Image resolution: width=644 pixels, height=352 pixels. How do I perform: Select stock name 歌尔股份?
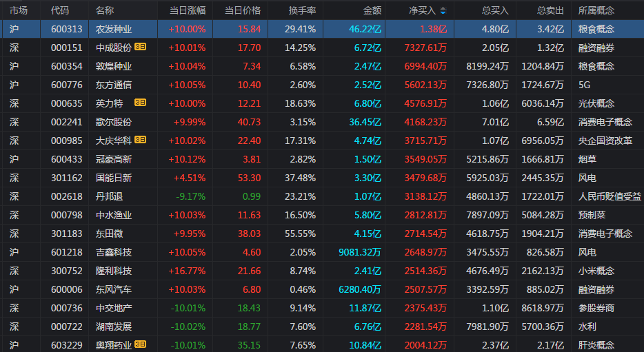pos(114,122)
